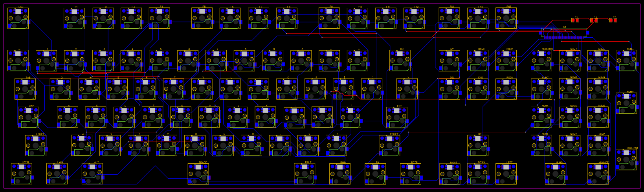Select the NUM/ key footprint
The width and height of the screenshot is (644, 192).
coord(570,60)
